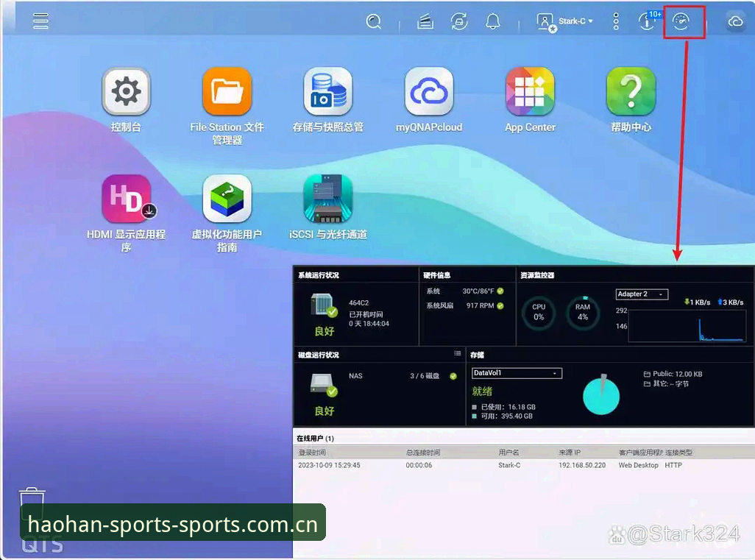Open the 磁盘运行状况 panel header
The image size is (755, 560).
319,355
